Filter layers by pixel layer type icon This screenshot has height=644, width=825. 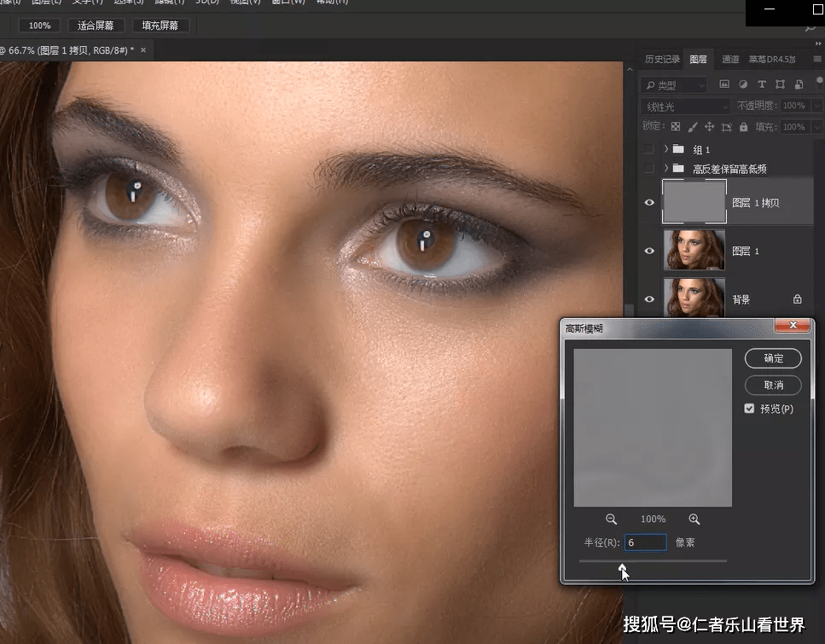point(724,84)
